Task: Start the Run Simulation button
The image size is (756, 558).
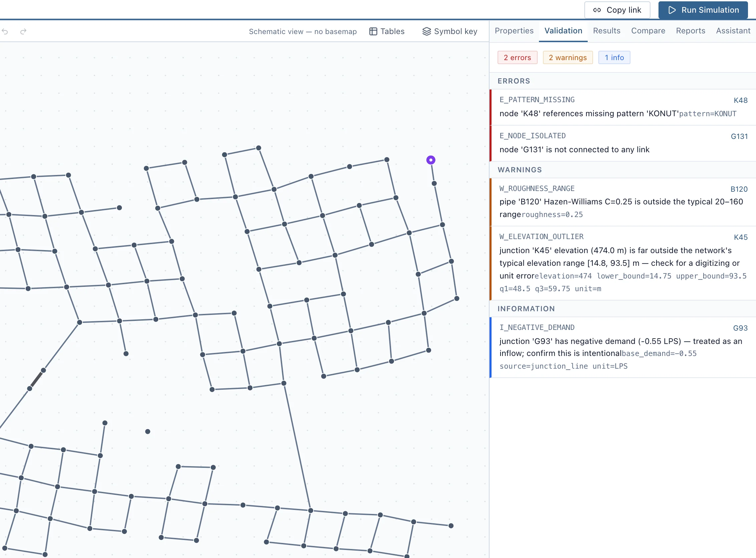Action: pos(703,10)
